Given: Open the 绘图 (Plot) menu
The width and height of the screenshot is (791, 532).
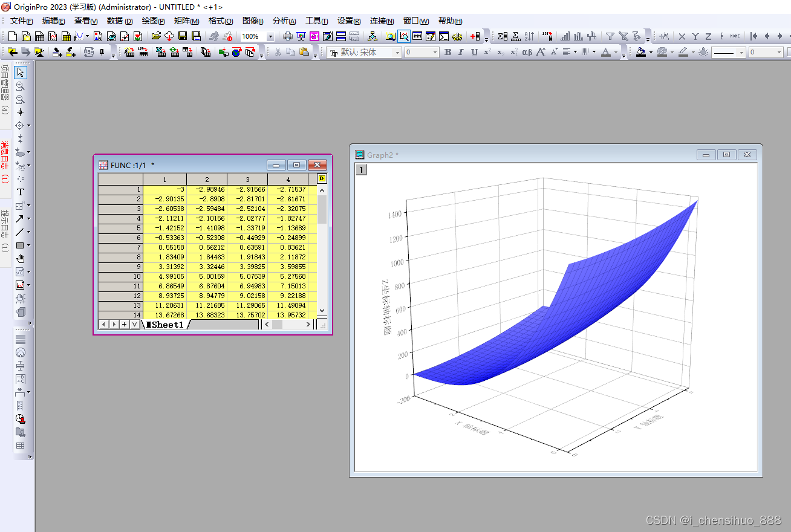Looking at the screenshot, I should [x=152, y=21].
